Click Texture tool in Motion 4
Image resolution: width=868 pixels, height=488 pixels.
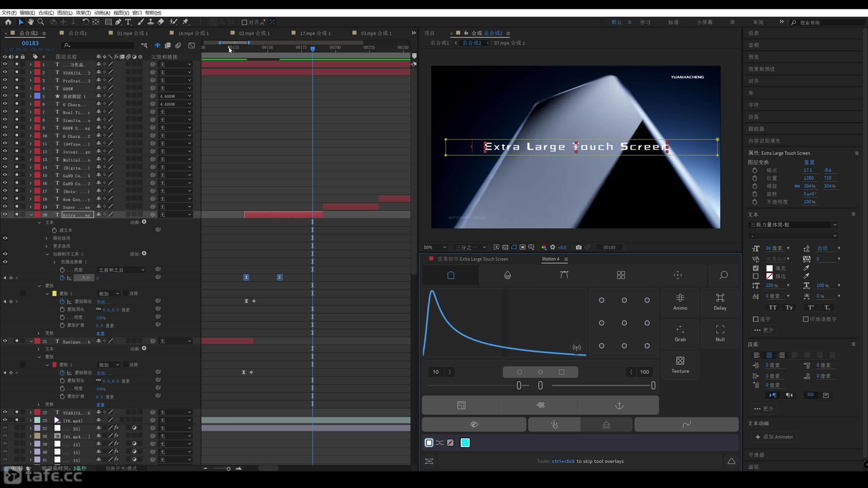680,365
